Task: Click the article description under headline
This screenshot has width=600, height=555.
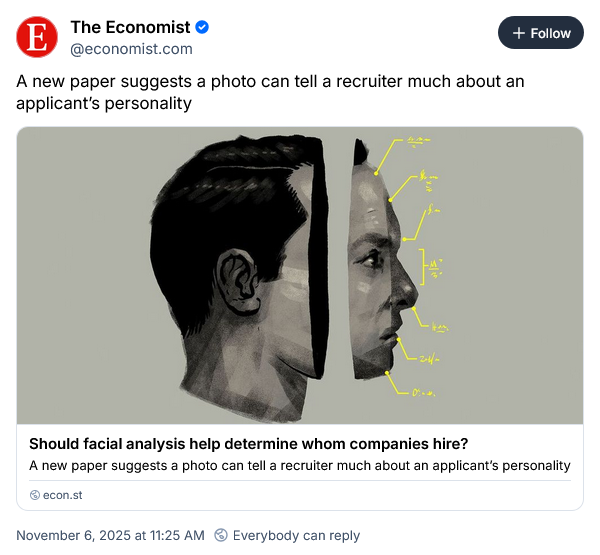Action: [299, 465]
